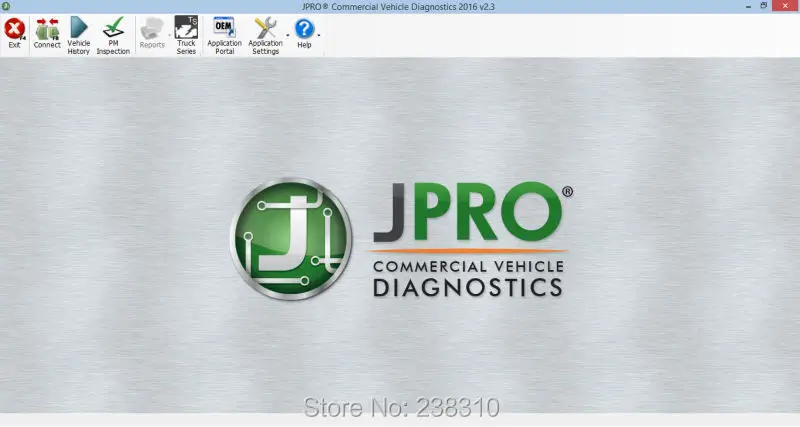Open the Truck Series tool
Screen dimensions: 800x427
[186, 35]
